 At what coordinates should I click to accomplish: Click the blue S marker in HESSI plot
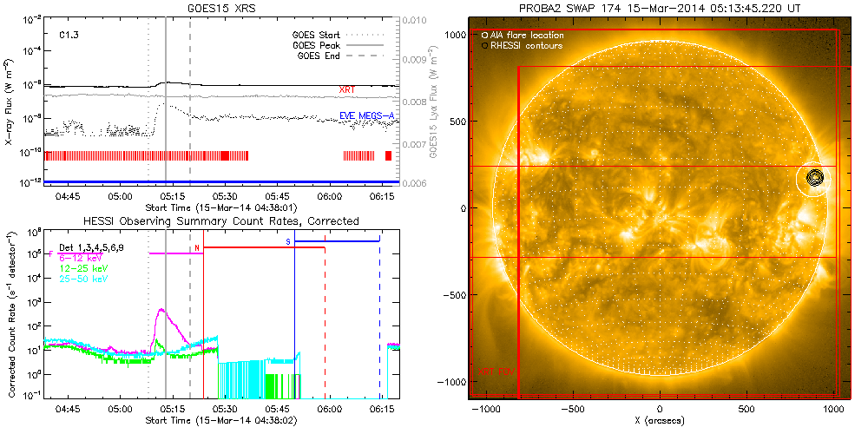(x=288, y=240)
